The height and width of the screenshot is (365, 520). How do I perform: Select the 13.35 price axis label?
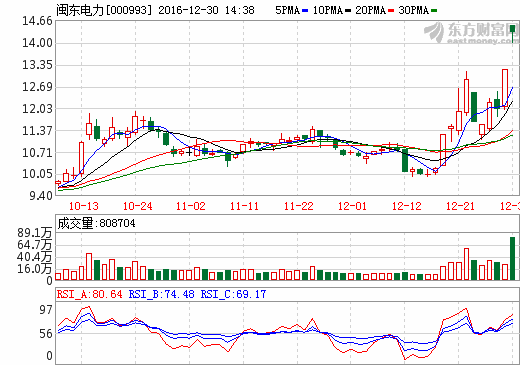[x=37, y=65]
